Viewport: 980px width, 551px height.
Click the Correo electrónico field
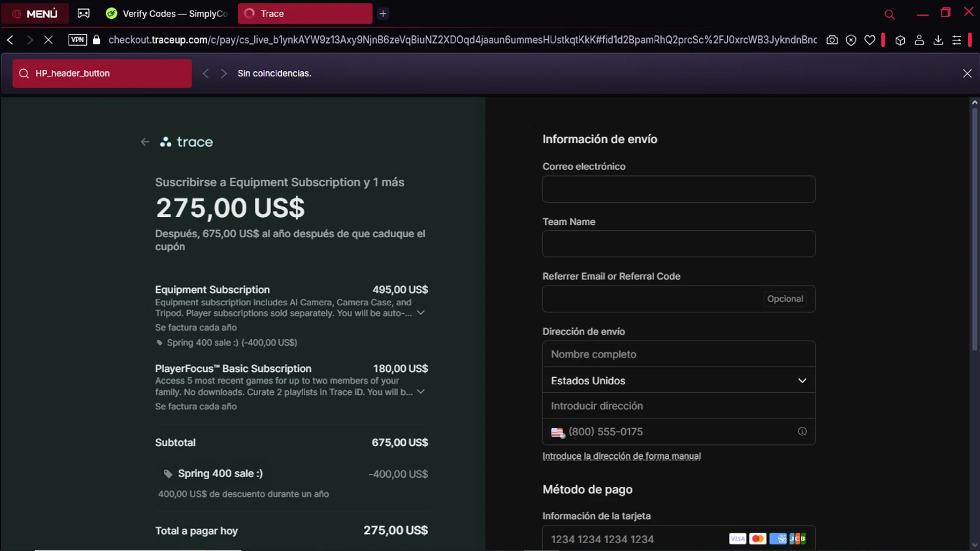[679, 189]
